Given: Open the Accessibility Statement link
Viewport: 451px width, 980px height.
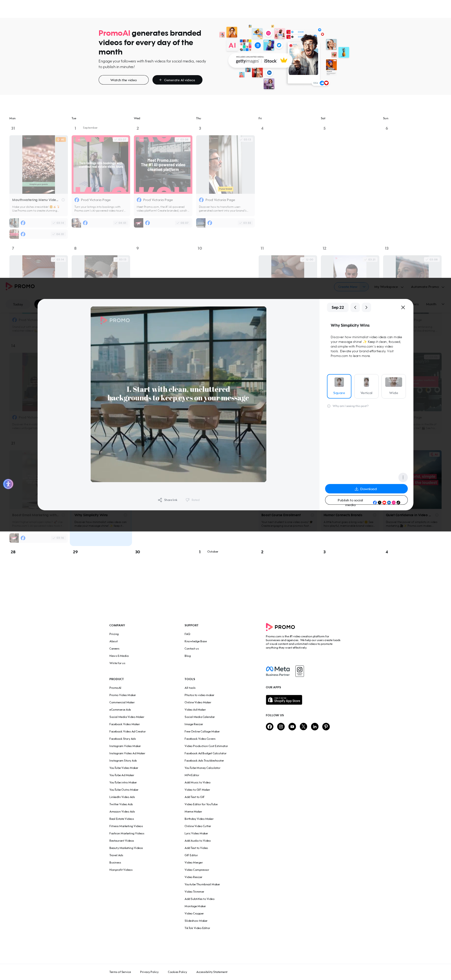Looking at the screenshot, I should tap(212, 972).
